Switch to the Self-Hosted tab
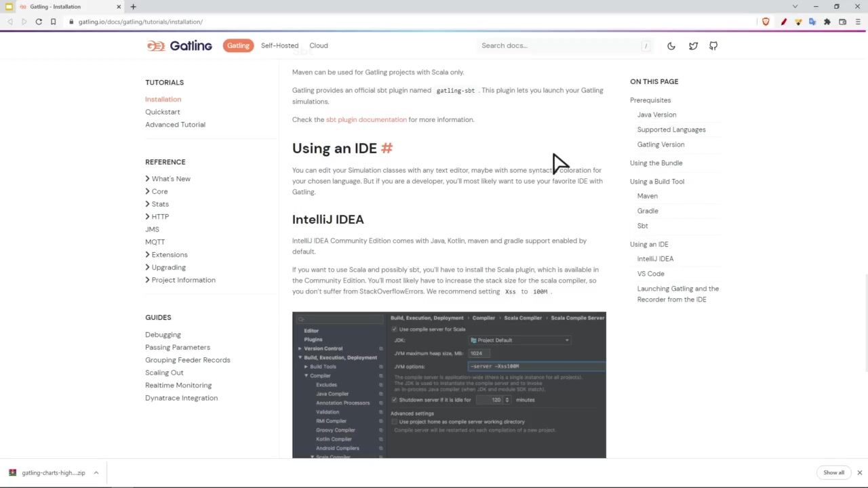Viewport: 868px width, 488px height. tap(279, 45)
